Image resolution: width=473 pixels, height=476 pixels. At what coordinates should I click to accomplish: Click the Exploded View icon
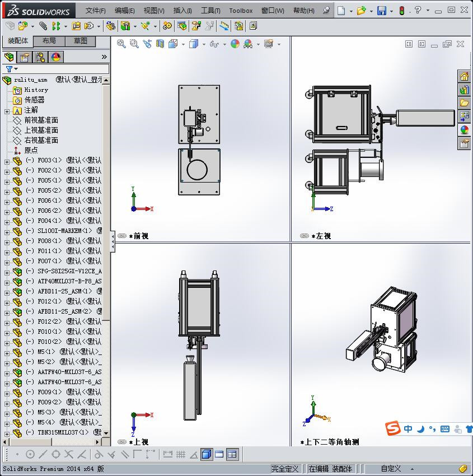(x=196, y=26)
